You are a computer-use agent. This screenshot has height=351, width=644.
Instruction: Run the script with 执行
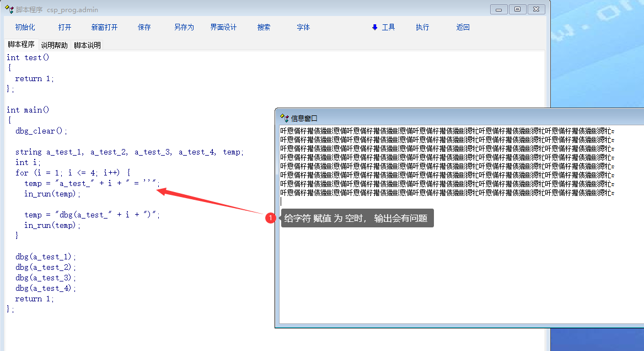click(x=422, y=28)
